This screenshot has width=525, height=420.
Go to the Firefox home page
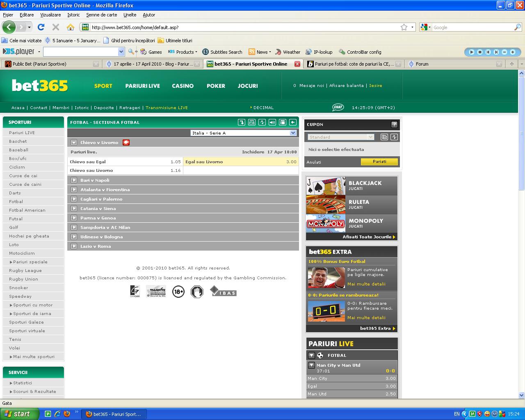(71, 27)
